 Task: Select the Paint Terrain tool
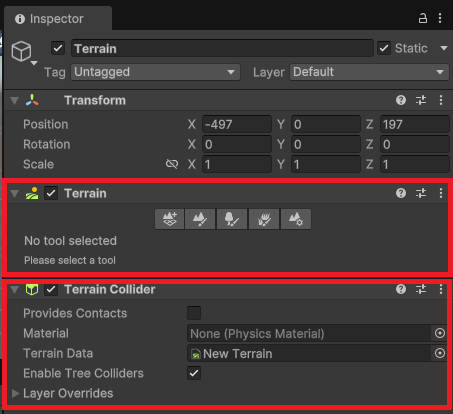coord(200,219)
